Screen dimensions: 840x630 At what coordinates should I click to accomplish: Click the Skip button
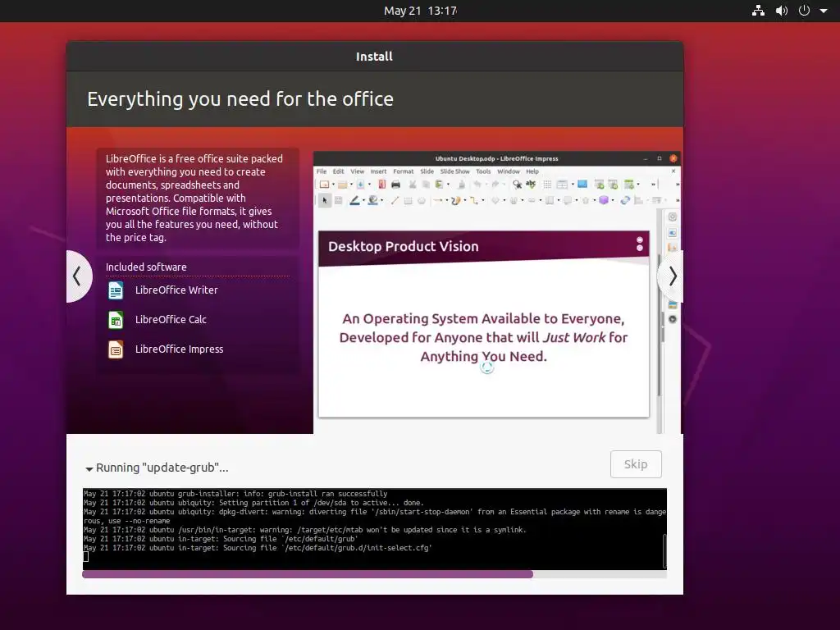click(x=636, y=464)
